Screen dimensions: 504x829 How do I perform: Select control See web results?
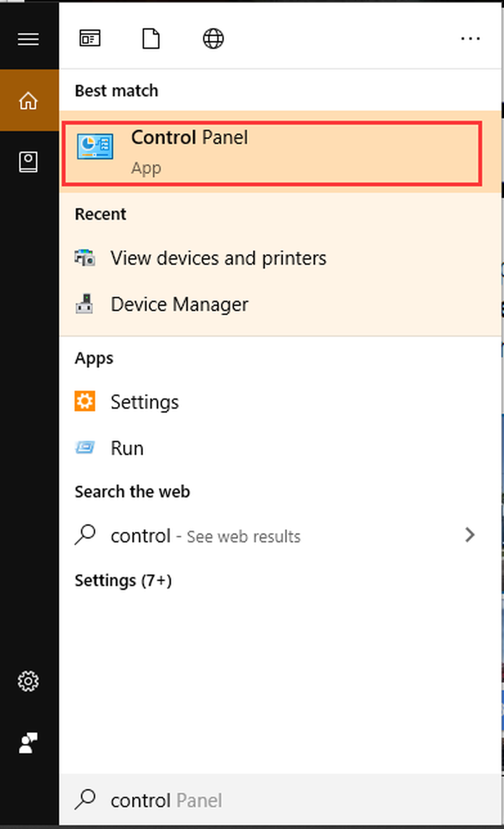point(281,536)
